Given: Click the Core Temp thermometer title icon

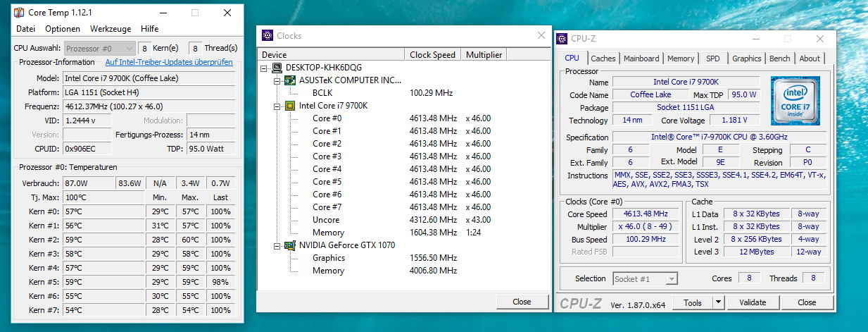Looking at the screenshot, I should (18, 13).
